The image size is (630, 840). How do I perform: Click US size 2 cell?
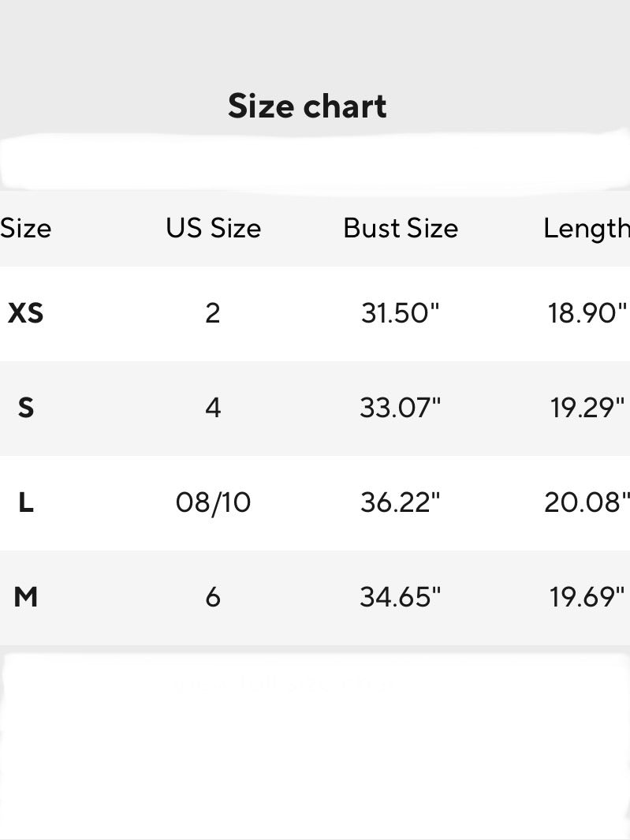pos(213,313)
